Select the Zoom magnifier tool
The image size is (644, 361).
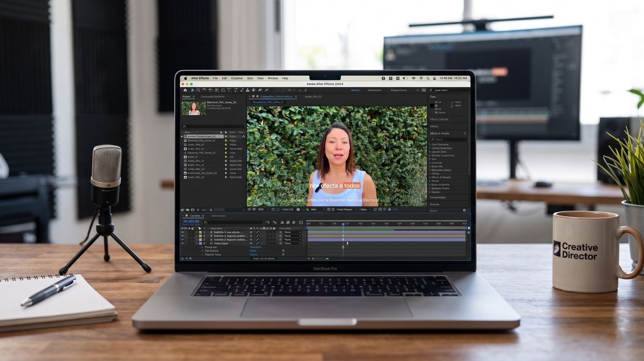click(x=198, y=90)
